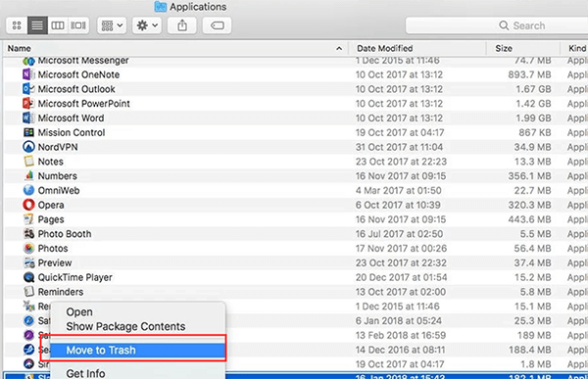Viewport: 588px width, 379px height.
Task: Click date 31 Oct 2017 at 11:04
Action: (x=399, y=147)
